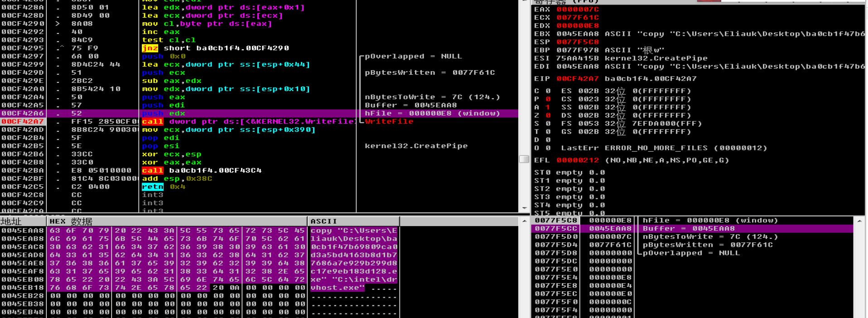Toggle the C carry flag value
This screenshot has height=318, width=868.
point(548,91)
